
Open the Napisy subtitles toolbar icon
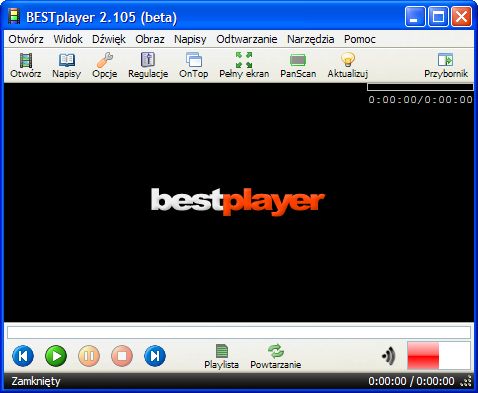tap(67, 65)
